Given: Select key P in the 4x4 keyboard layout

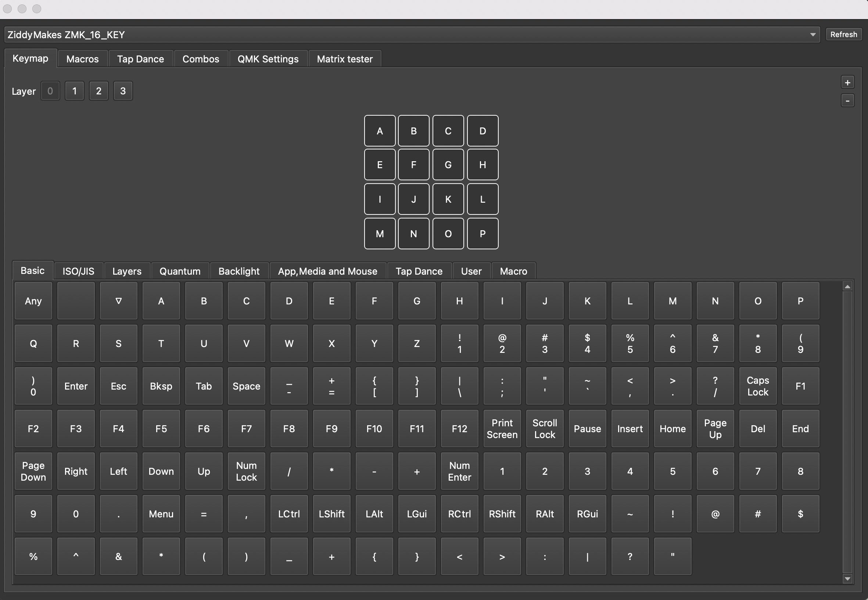Looking at the screenshot, I should (483, 234).
